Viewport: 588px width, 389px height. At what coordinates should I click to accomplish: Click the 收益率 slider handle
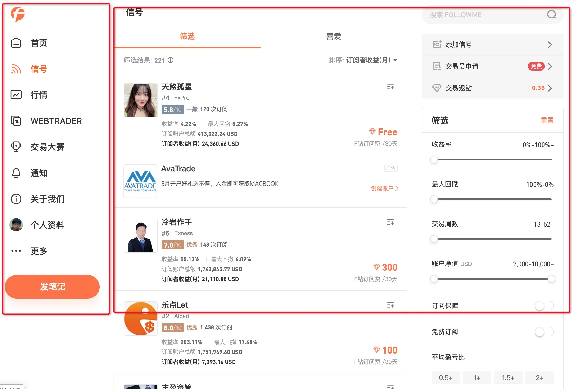click(434, 159)
